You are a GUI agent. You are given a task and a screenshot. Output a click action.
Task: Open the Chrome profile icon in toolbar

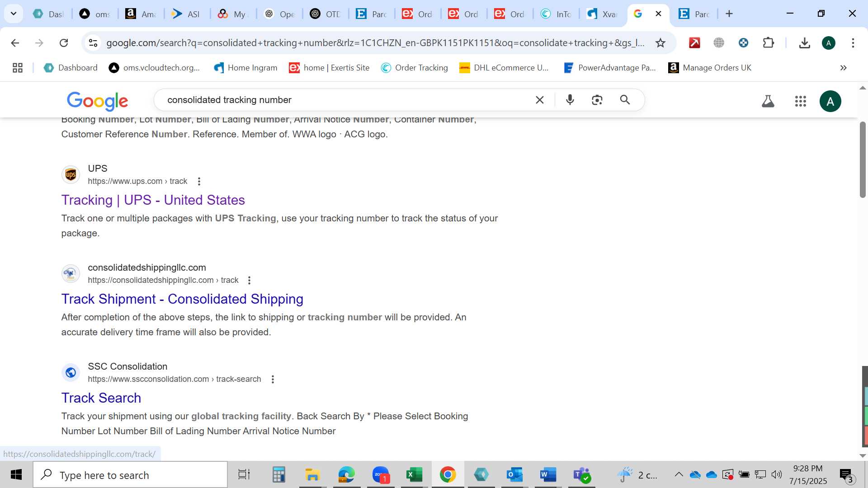pyautogui.click(x=829, y=43)
